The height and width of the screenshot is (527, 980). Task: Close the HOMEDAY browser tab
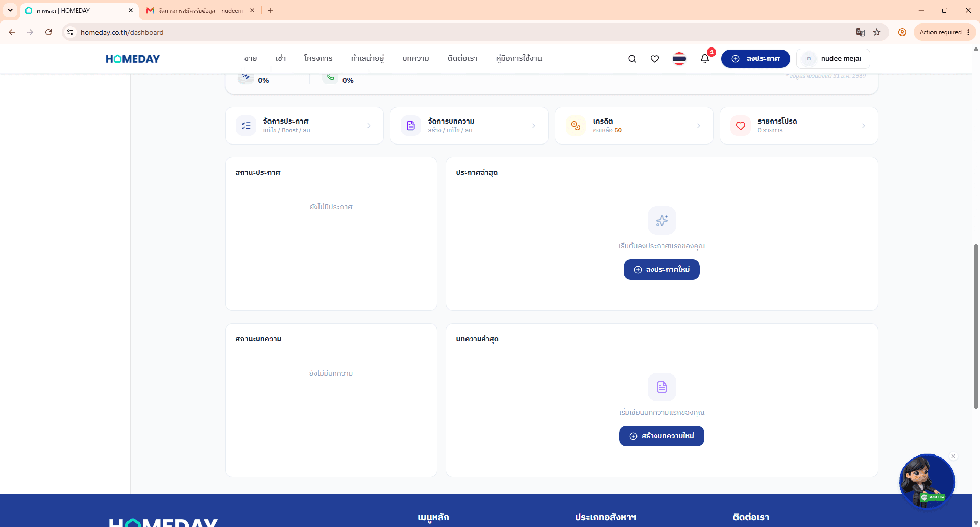pos(131,10)
